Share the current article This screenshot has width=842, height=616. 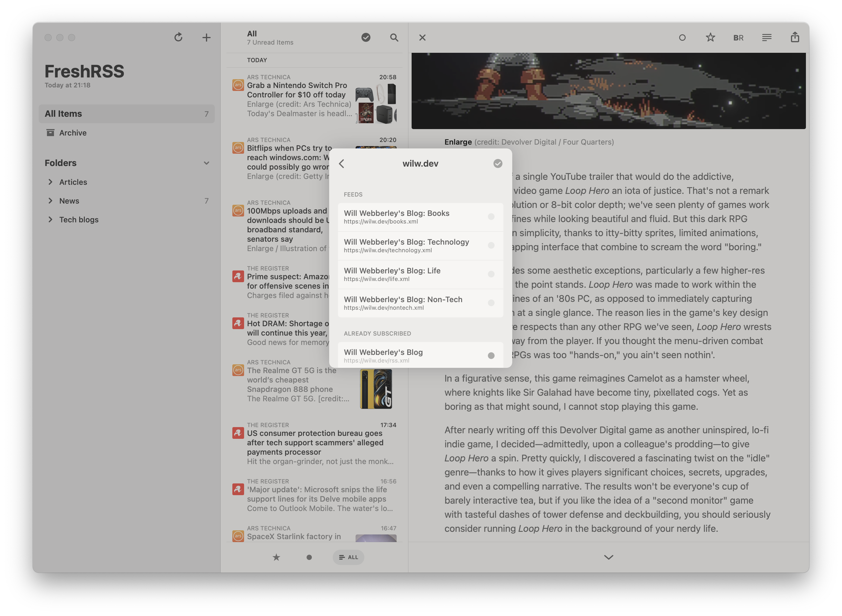tap(795, 37)
